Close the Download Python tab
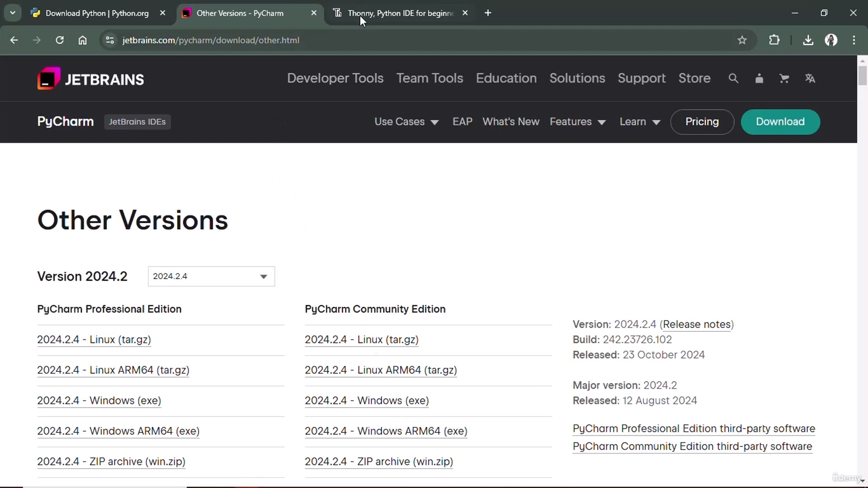The width and height of the screenshot is (868, 488). [x=163, y=13]
